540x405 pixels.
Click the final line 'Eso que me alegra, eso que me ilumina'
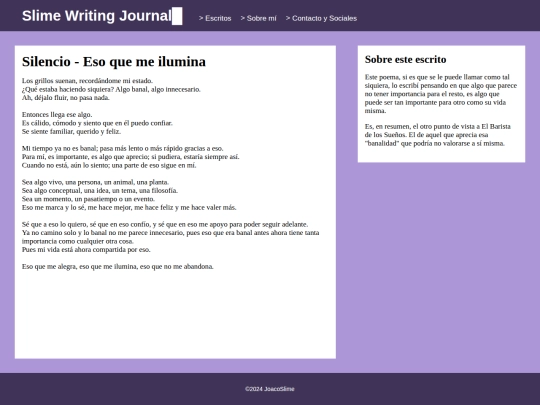click(118, 266)
